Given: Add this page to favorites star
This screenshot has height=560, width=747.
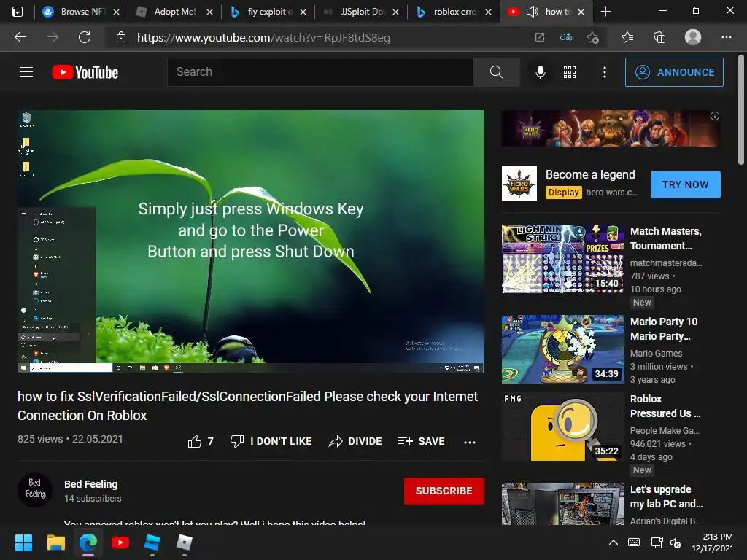Looking at the screenshot, I should (592, 37).
